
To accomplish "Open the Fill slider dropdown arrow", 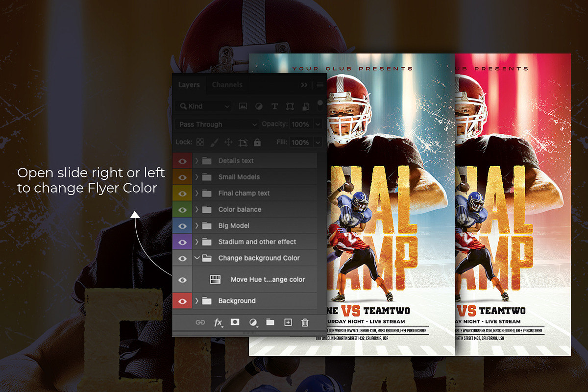I will pos(318,143).
